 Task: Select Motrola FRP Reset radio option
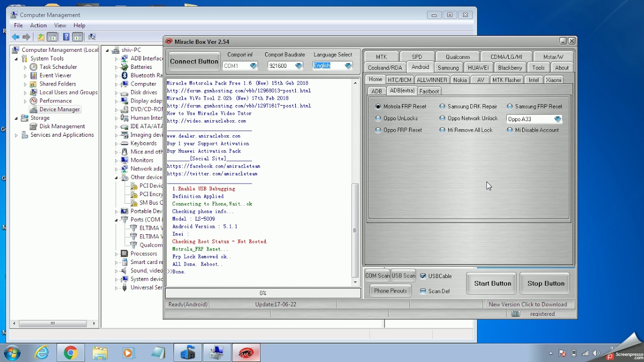(378, 107)
